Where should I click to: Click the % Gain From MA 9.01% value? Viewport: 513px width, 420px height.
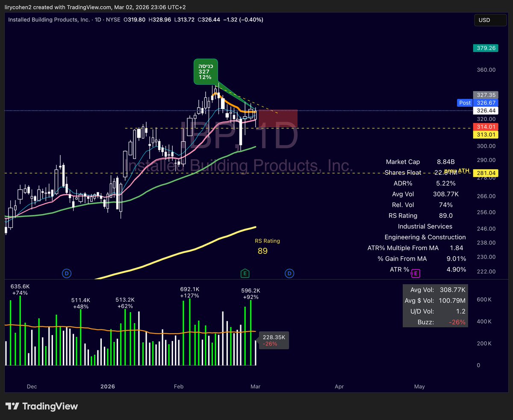tap(456, 258)
